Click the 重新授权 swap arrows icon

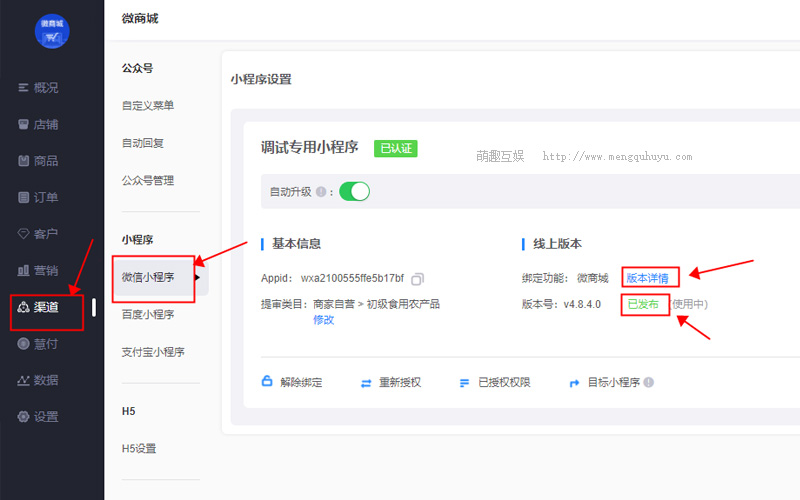pyautogui.click(x=366, y=383)
